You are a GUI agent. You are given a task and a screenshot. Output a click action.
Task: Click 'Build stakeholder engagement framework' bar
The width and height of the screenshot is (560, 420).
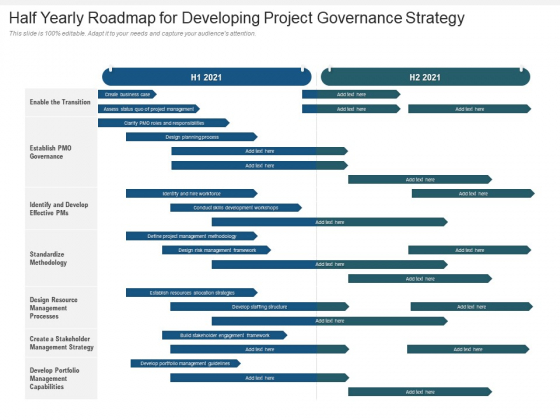coord(225,335)
